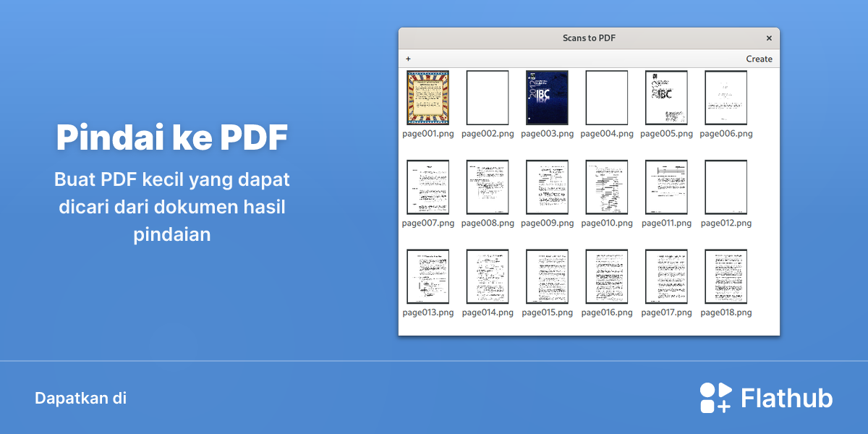Select the page017.png thumbnail
This screenshot has width=868, height=434.
666,276
